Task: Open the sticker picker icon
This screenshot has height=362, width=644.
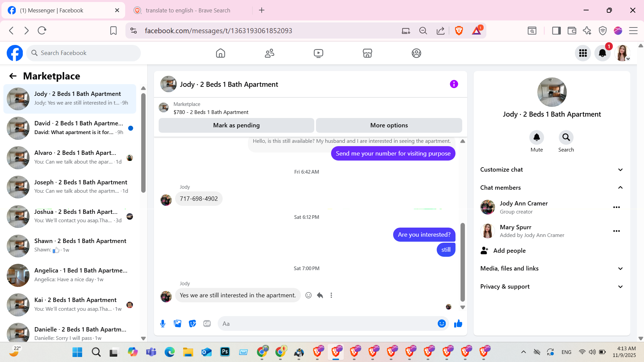Action: [192, 323]
